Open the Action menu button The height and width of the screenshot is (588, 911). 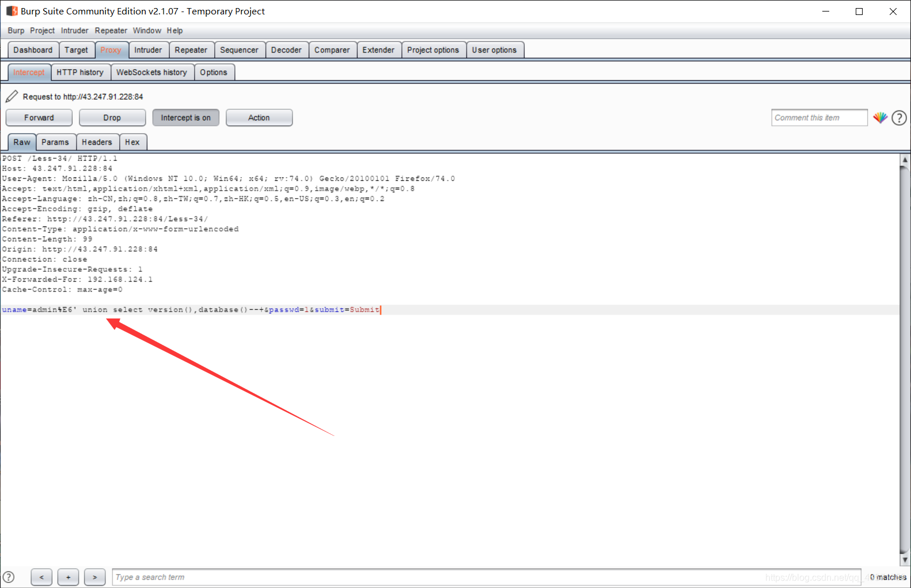pyautogui.click(x=259, y=117)
